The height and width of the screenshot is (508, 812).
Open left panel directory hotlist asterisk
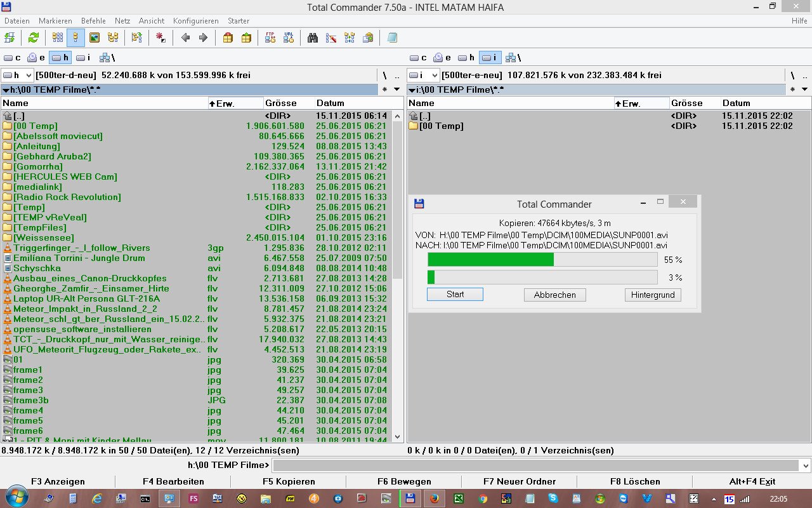pos(384,90)
